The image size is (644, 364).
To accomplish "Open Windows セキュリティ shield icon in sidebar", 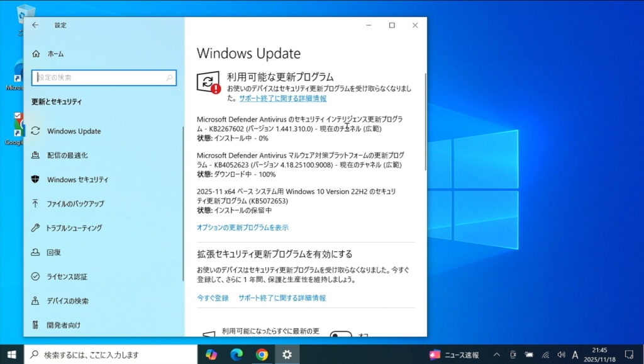I will (x=35, y=179).
